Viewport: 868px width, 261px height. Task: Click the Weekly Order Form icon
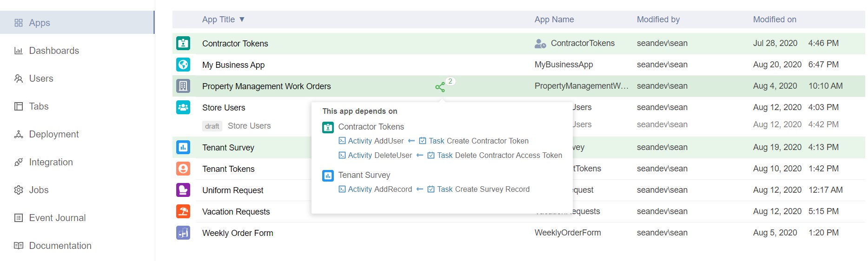pos(183,233)
